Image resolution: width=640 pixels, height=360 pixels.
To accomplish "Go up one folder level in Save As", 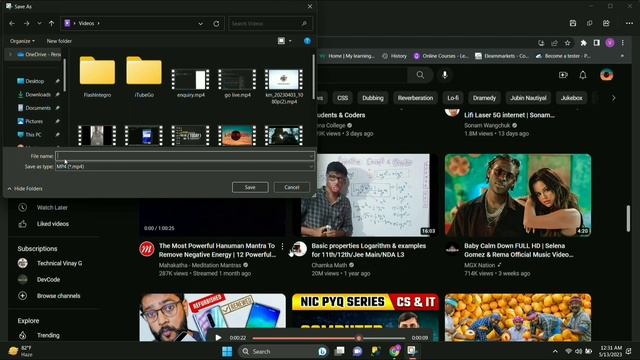I will pos(51,24).
